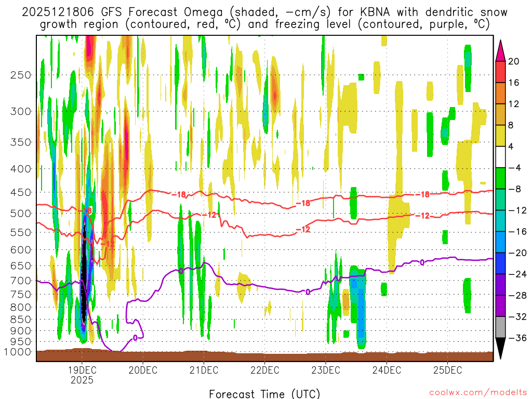Click the 'Forecast Time (UTC)' axis label
The height and width of the screenshot is (399, 532).
point(264,394)
